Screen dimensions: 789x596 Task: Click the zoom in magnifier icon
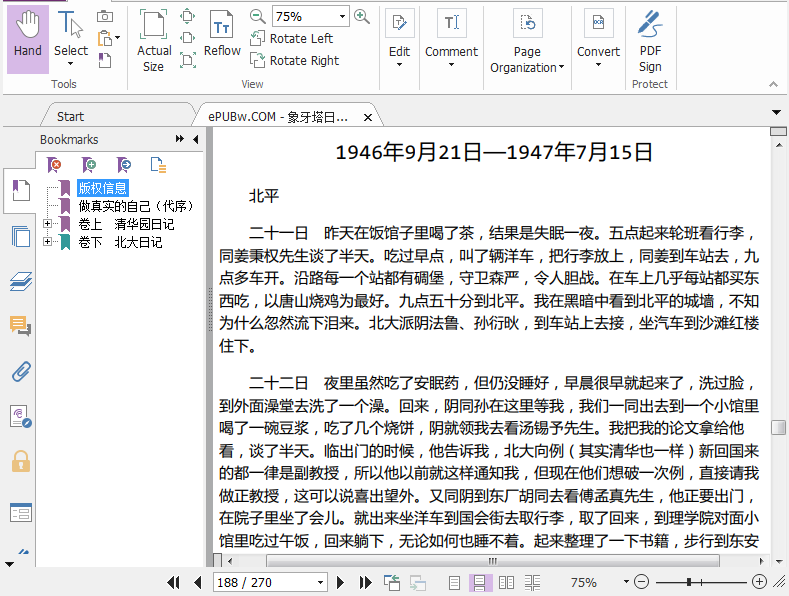pos(362,16)
